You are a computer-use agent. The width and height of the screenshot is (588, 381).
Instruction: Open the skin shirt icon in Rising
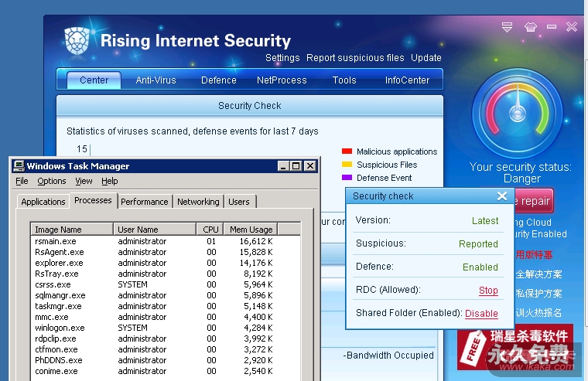530,27
